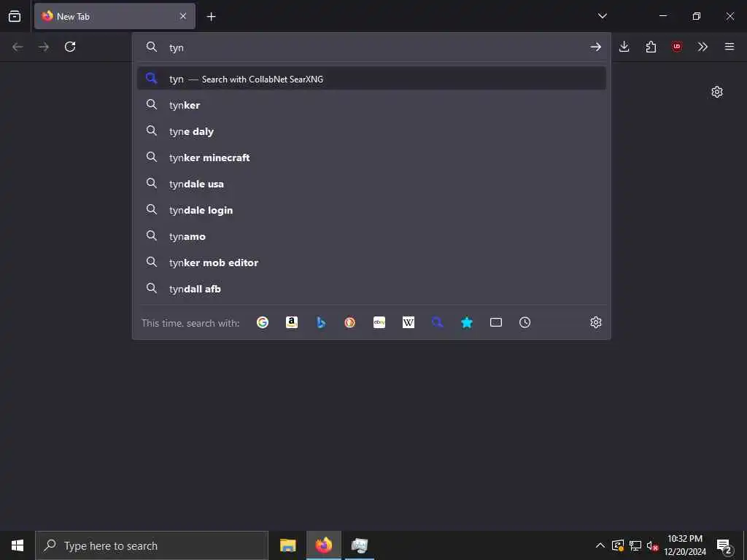
Task: Reload the current page
Action: pyautogui.click(x=70, y=47)
